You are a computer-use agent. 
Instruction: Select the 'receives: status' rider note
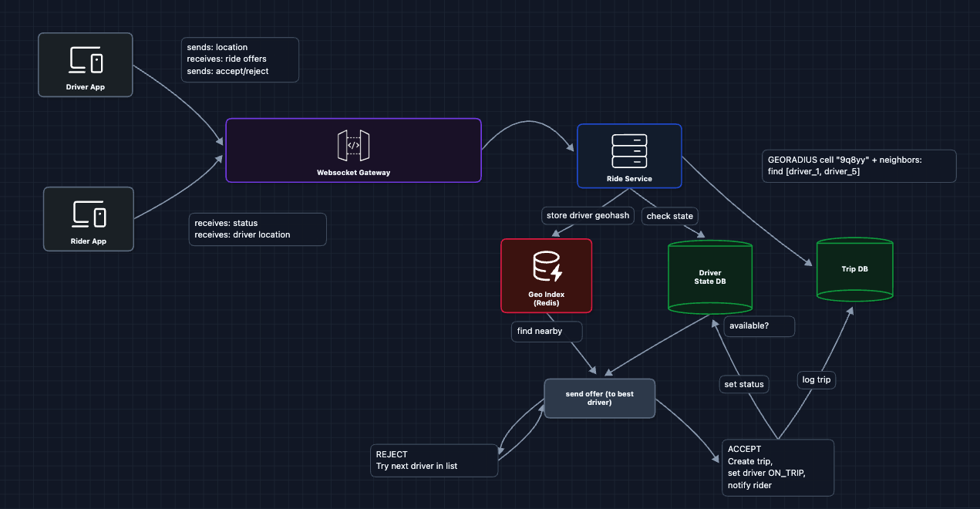(x=257, y=229)
